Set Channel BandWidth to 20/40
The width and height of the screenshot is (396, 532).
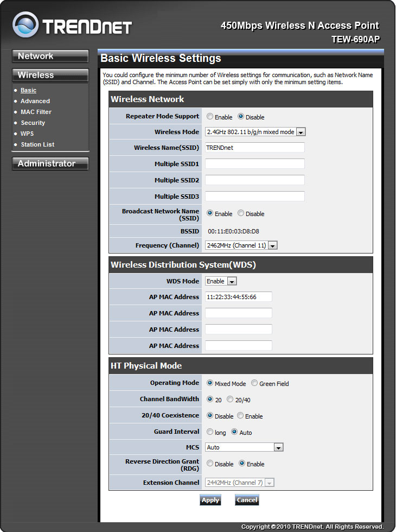(230, 400)
